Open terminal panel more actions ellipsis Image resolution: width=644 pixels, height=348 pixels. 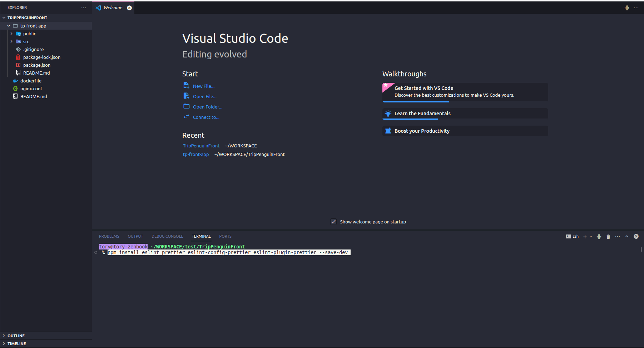(618, 237)
